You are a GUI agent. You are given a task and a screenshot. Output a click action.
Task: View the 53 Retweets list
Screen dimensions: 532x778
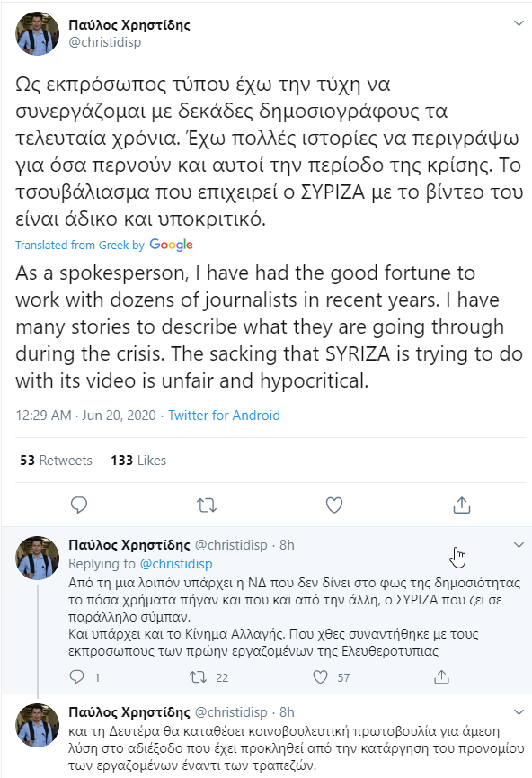coord(56,461)
